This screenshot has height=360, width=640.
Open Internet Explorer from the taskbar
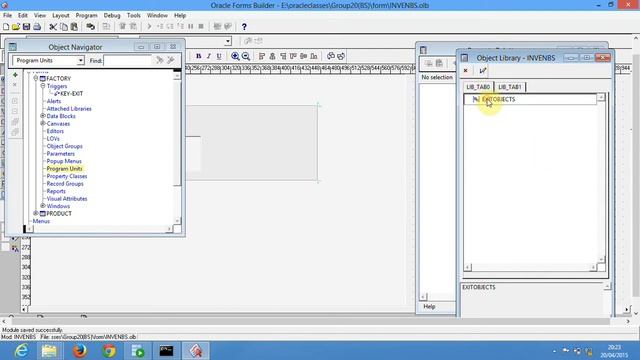coord(20,351)
